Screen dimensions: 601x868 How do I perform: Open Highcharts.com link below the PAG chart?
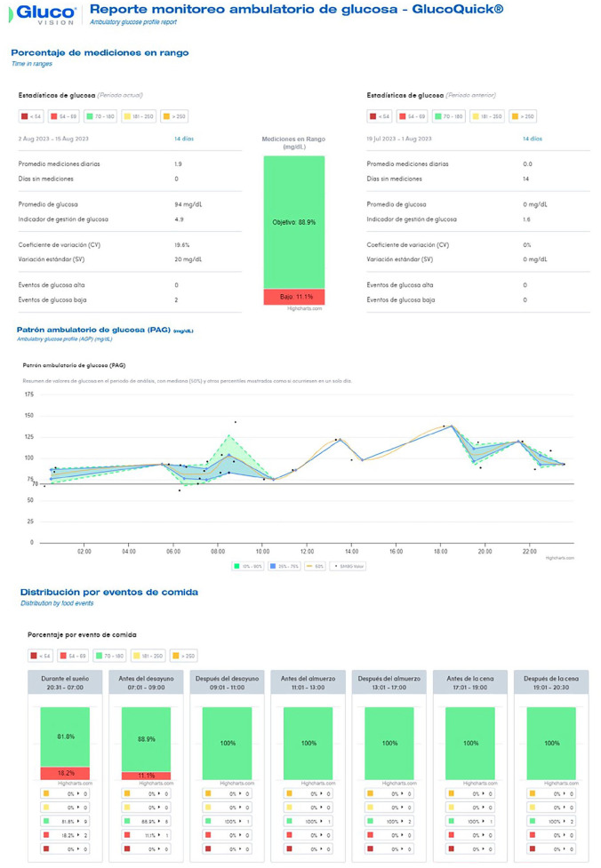point(557,558)
